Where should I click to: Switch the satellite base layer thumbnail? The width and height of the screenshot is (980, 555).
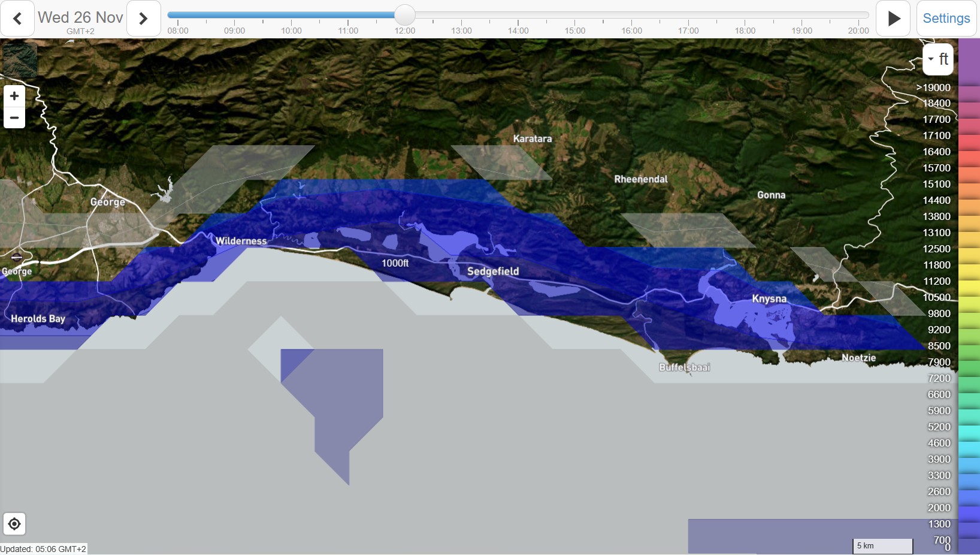(x=20, y=59)
